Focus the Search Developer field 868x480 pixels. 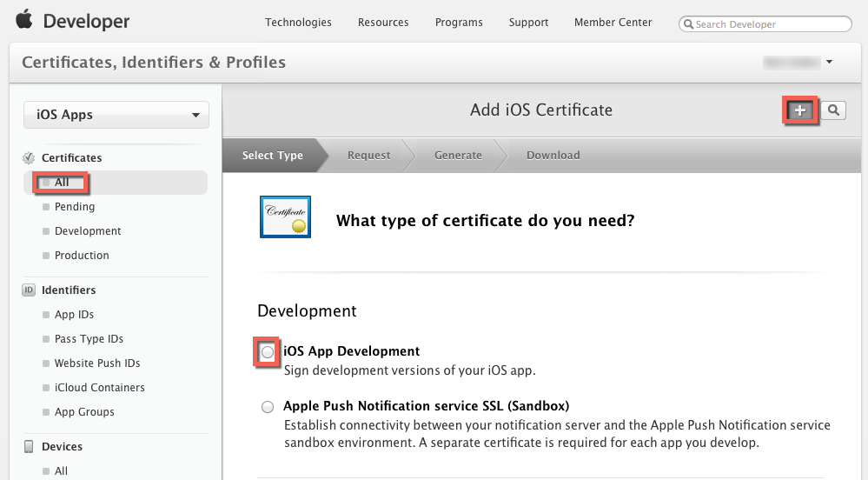pos(765,23)
